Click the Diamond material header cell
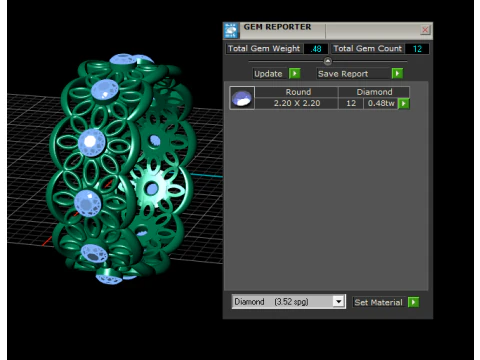 click(x=374, y=92)
